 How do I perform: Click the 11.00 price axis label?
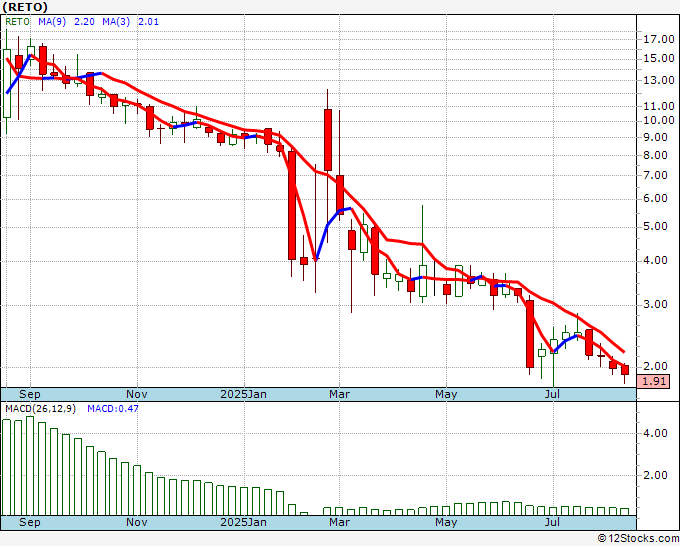point(659,106)
